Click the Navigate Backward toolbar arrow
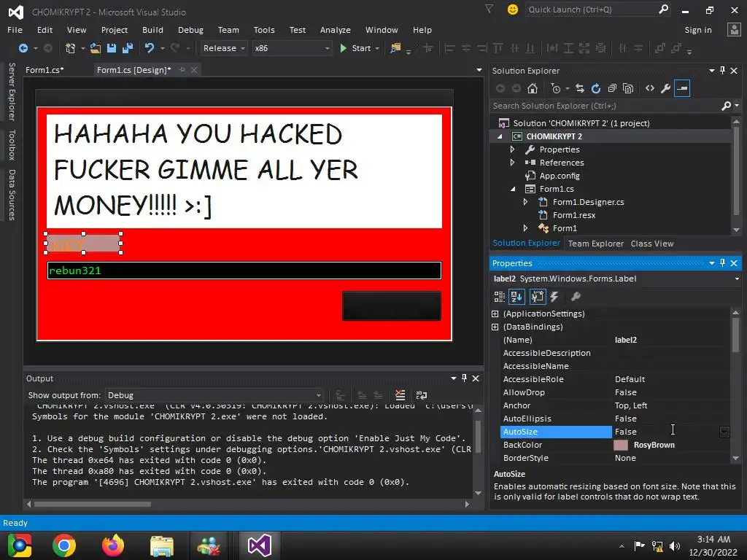The height and width of the screenshot is (560, 747). [x=23, y=48]
